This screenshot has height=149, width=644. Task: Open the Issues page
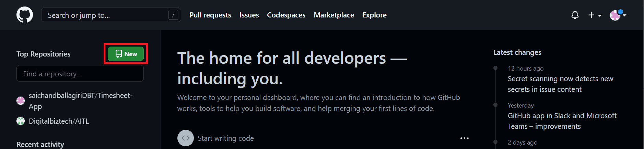[249, 15]
